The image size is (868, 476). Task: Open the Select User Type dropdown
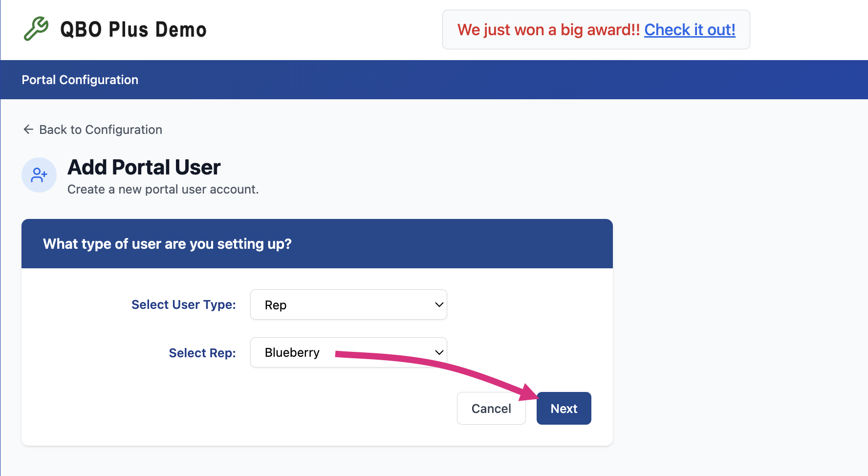click(348, 304)
